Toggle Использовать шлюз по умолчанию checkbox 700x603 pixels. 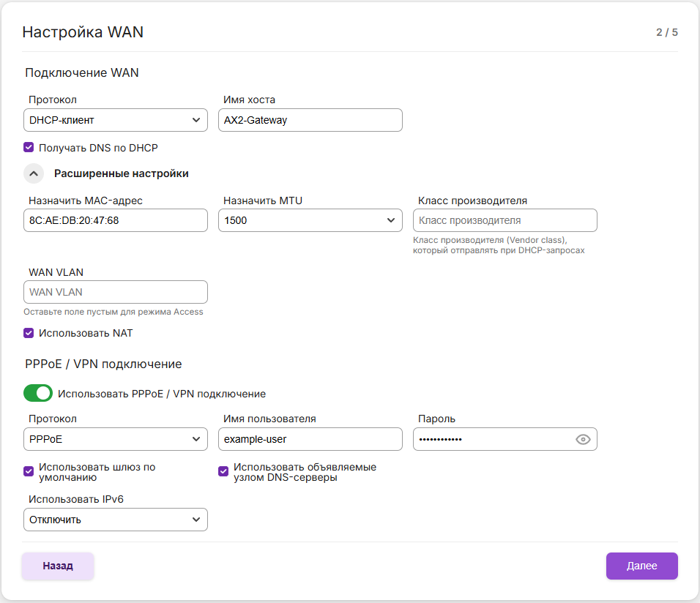click(x=29, y=472)
